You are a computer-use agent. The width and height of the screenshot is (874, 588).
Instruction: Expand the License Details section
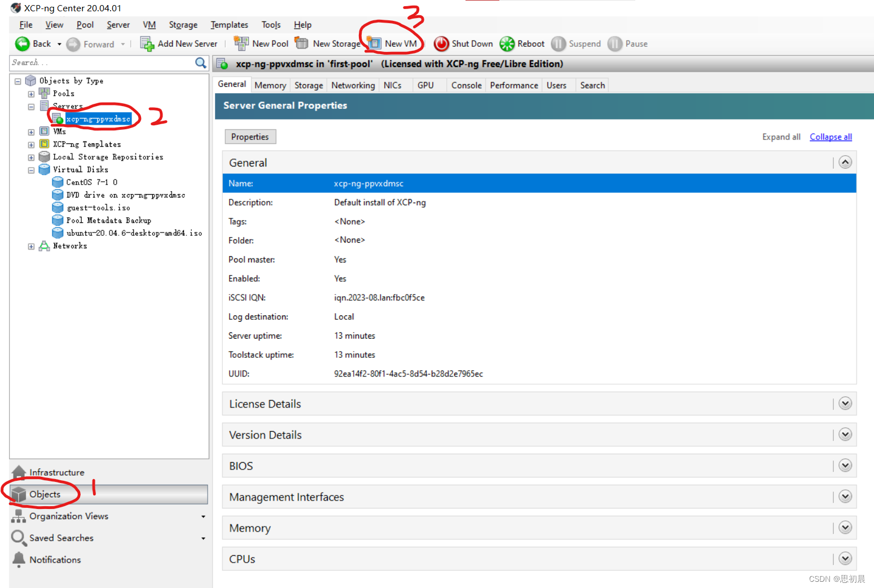(845, 403)
